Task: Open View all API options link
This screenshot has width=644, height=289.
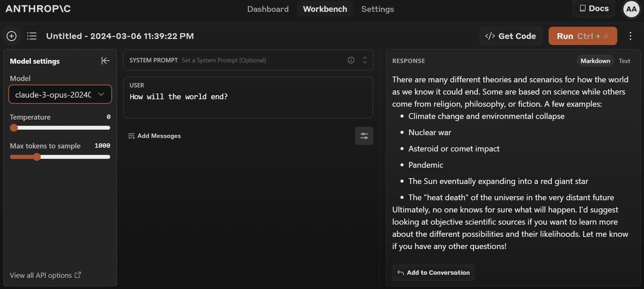Action: pyautogui.click(x=45, y=275)
